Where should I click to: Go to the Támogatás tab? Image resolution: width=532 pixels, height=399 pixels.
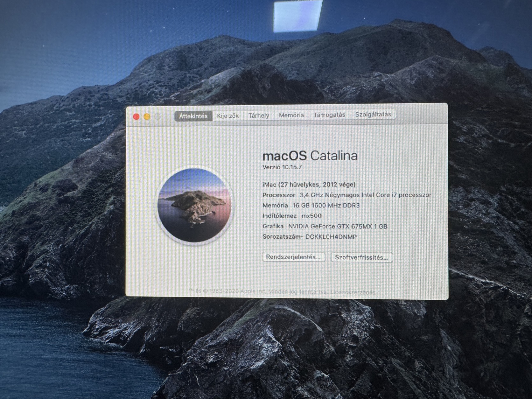329,115
